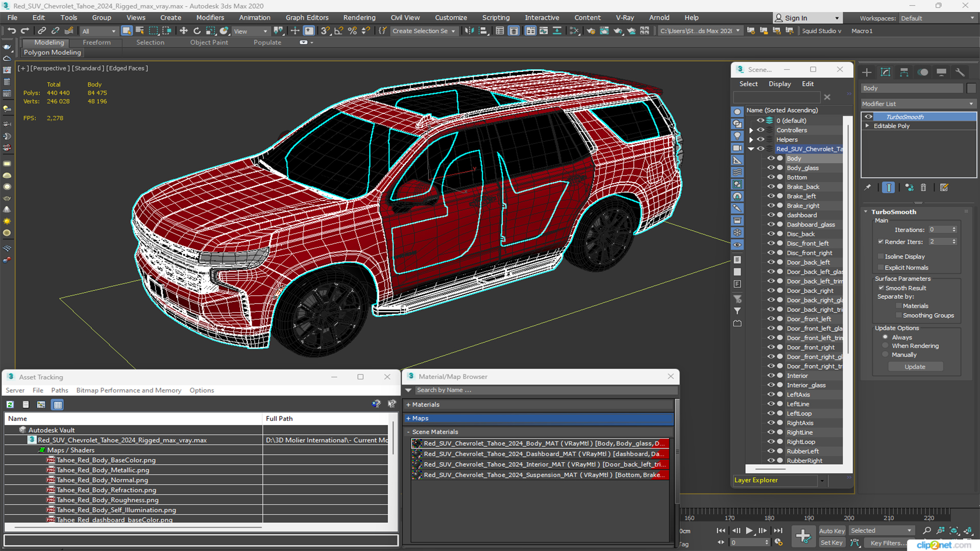Image resolution: width=980 pixels, height=551 pixels.
Task: Open the selection filter All dropdown
Action: click(x=99, y=31)
